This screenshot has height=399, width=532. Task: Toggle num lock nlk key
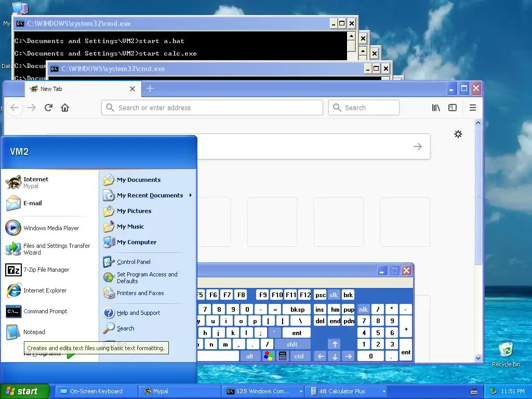(x=363, y=310)
